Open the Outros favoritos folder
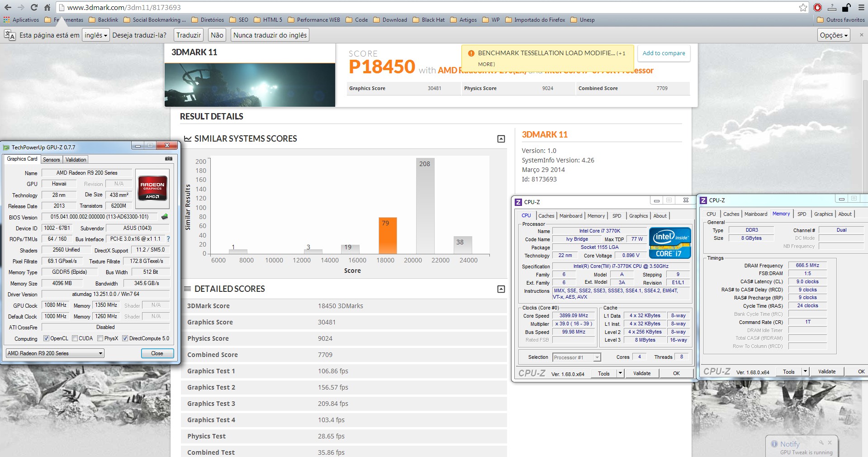Screen dimensions: 868x457 tap(841, 20)
